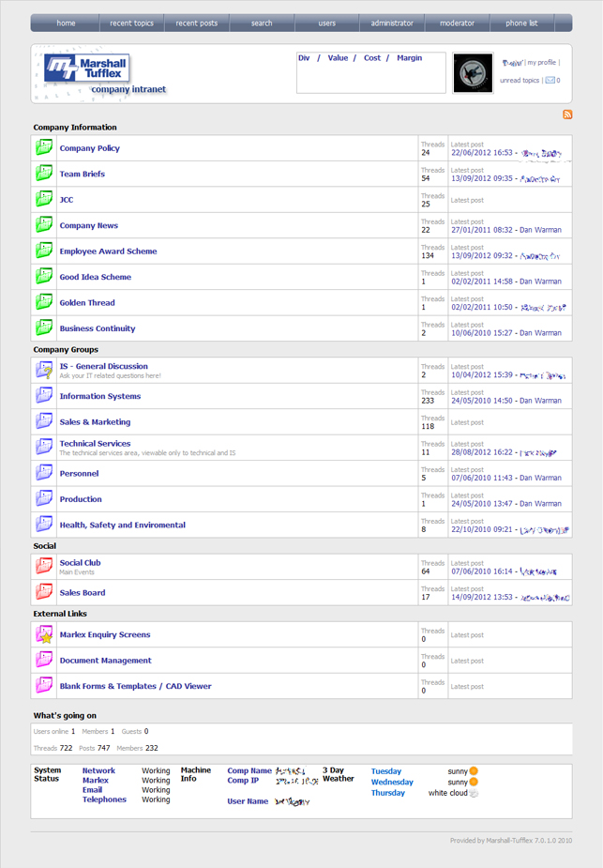Click the Information Systems folder icon
The height and width of the screenshot is (868, 603).
[x=44, y=396]
